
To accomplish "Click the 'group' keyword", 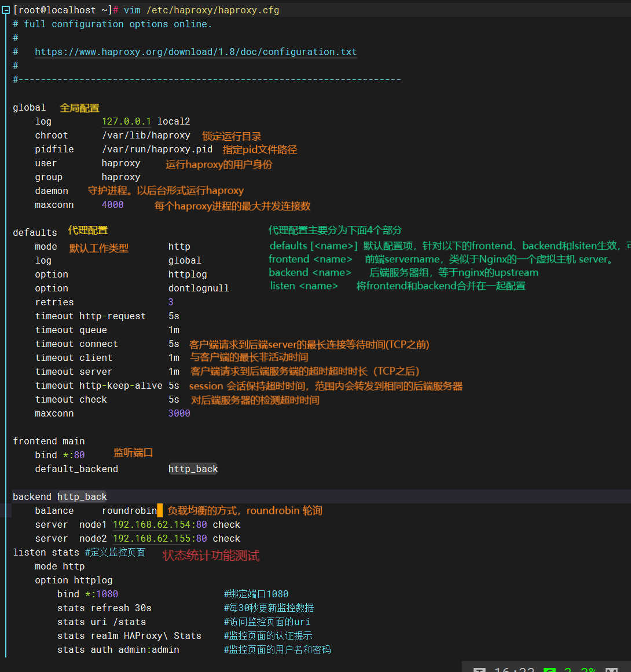I will click(x=49, y=177).
